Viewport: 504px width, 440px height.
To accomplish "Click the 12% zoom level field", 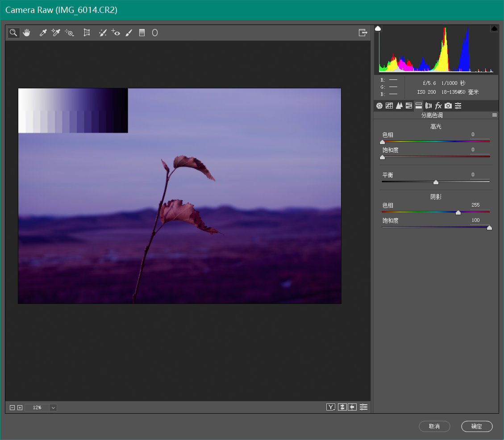I will pyautogui.click(x=37, y=407).
